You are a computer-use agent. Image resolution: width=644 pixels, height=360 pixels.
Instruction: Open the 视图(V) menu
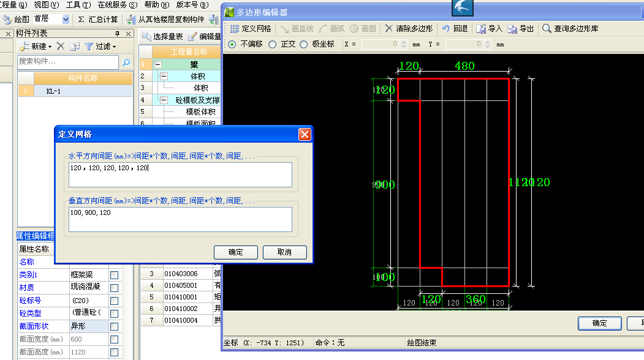click(47, 5)
